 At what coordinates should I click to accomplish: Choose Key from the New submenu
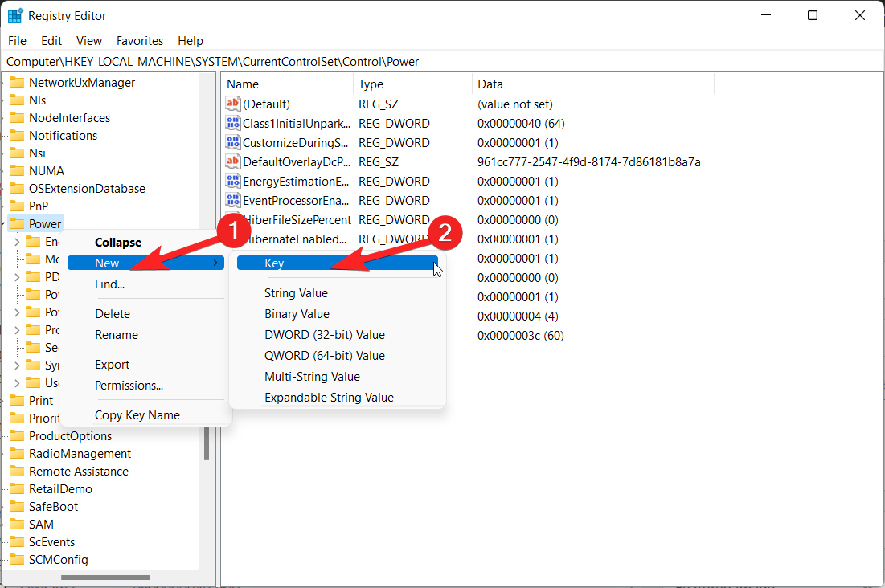pos(274,263)
